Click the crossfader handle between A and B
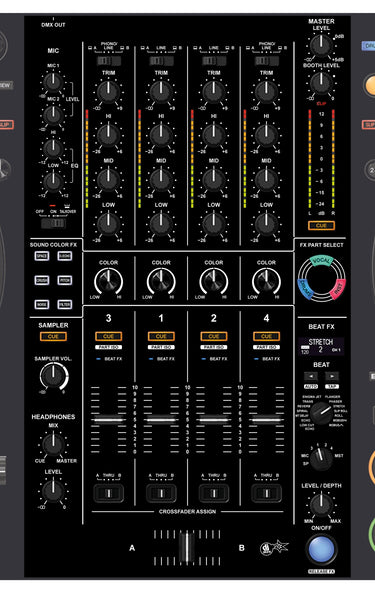Image resolution: width=375 pixels, height=596 pixels. click(x=187, y=548)
